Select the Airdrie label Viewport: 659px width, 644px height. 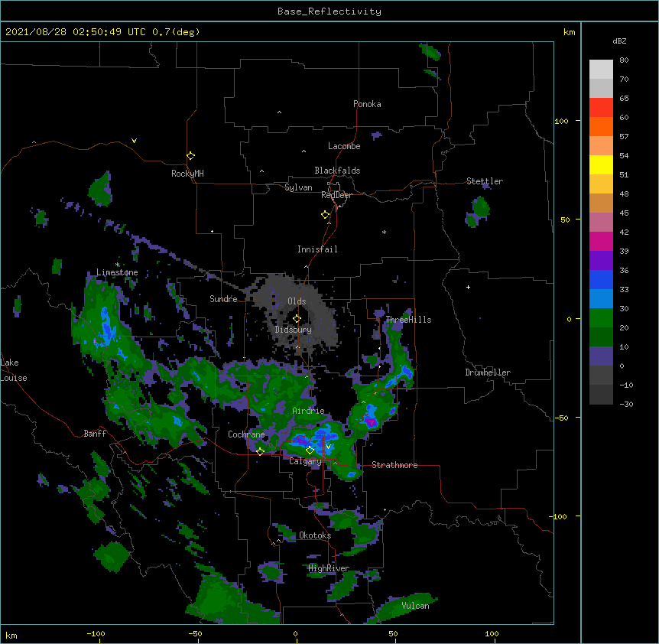(x=309, y=411)
